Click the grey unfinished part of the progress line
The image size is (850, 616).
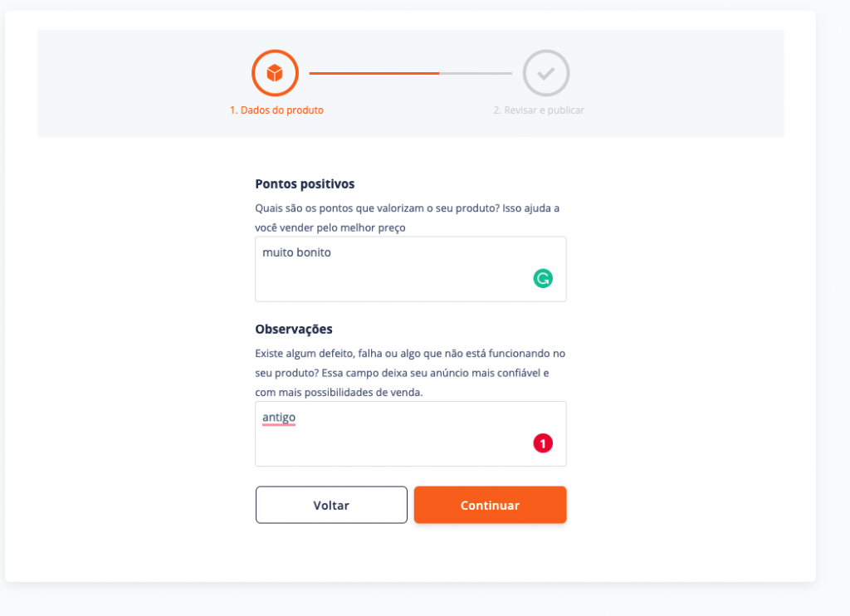pos(476,74)
